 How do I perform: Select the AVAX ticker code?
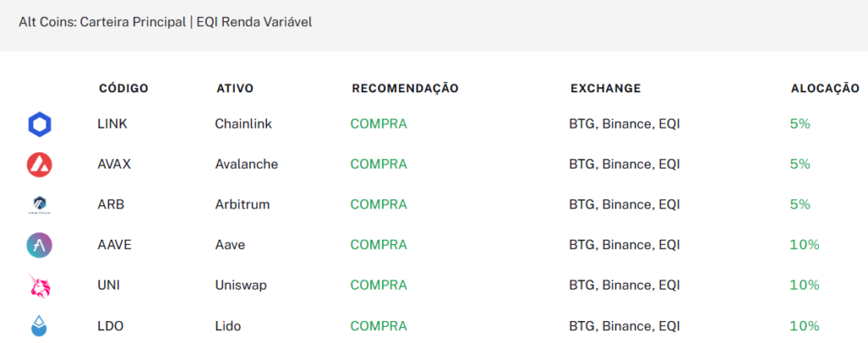coord(114,164)
